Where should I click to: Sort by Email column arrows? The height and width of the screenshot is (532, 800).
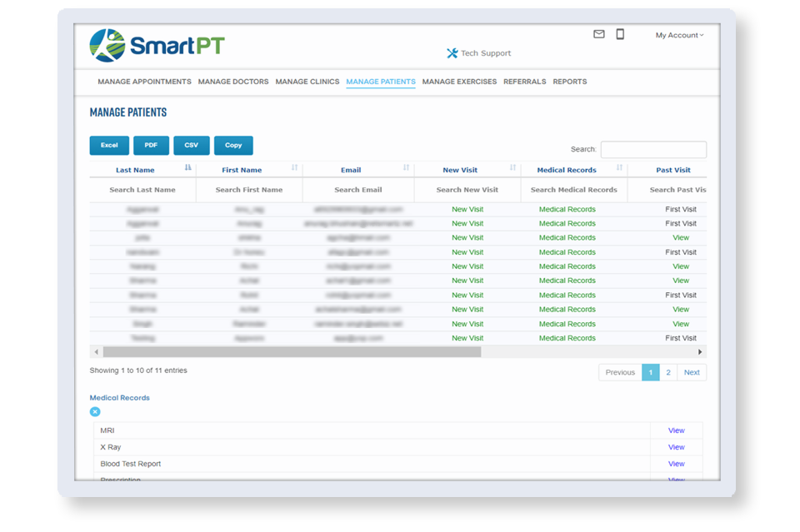[406, 169]
